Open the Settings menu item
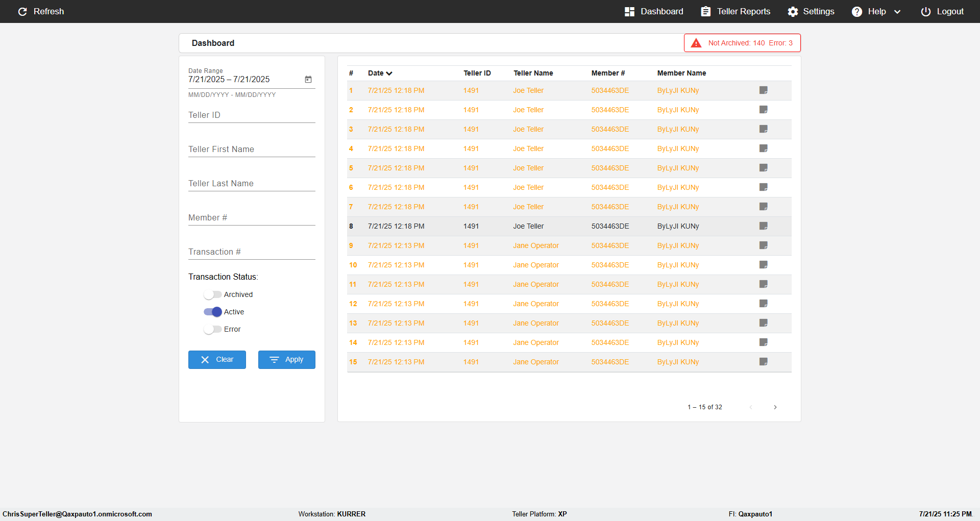This screenshot has height=521, width=980. coord(811,11)
